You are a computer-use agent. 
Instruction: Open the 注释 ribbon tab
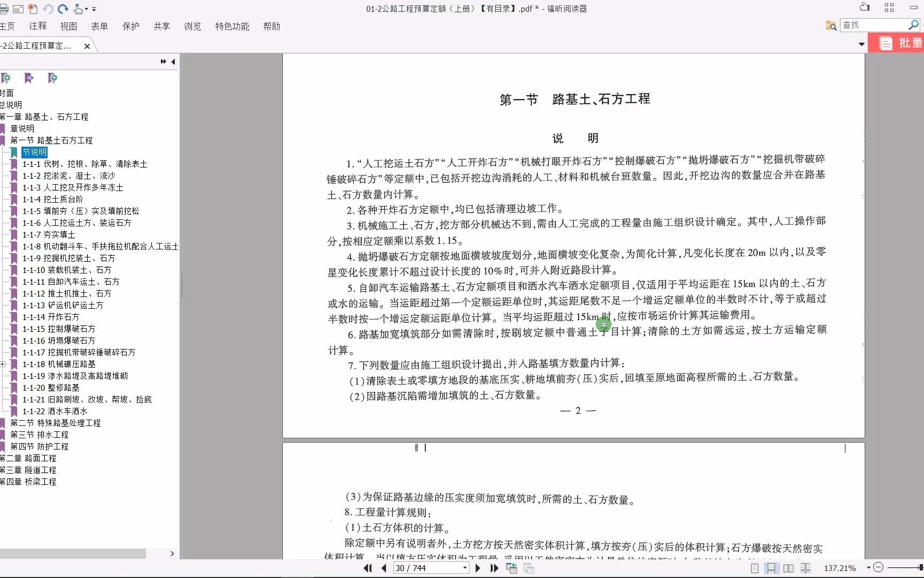(x=38, y=26)
